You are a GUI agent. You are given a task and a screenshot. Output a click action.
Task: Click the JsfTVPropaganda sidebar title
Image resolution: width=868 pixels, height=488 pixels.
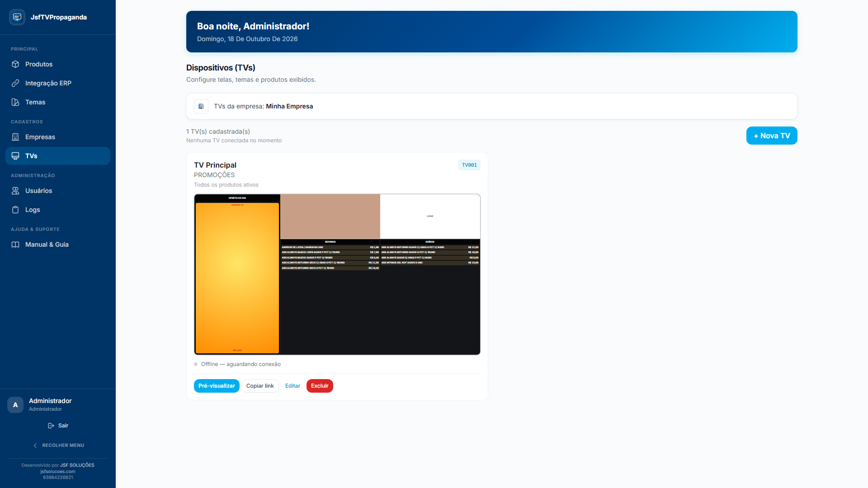click(x=59, y=17)
